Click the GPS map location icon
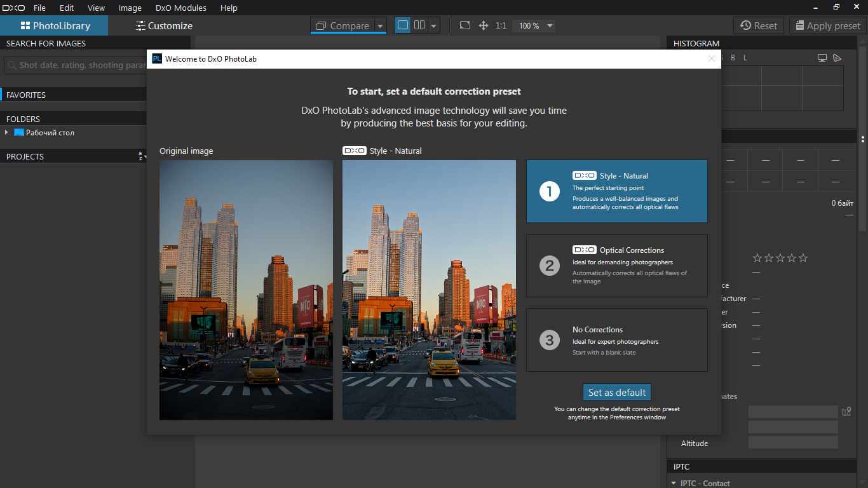 coord(846,412)
